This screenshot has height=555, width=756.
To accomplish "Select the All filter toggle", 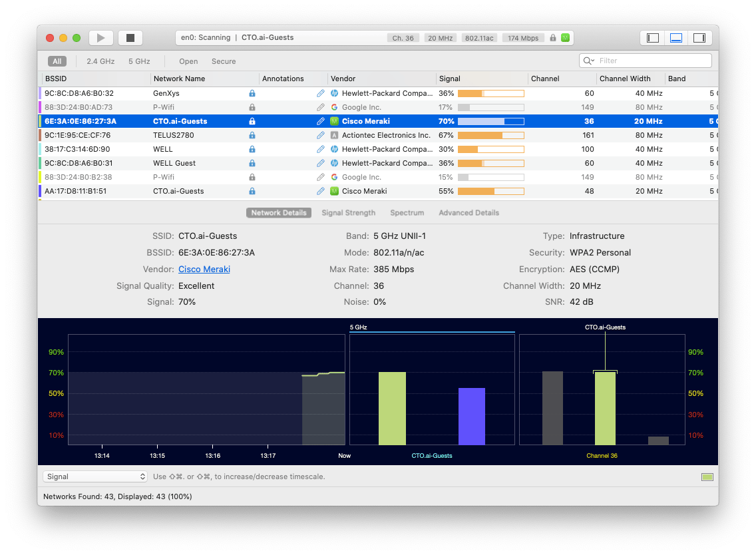I will [57, 61].
